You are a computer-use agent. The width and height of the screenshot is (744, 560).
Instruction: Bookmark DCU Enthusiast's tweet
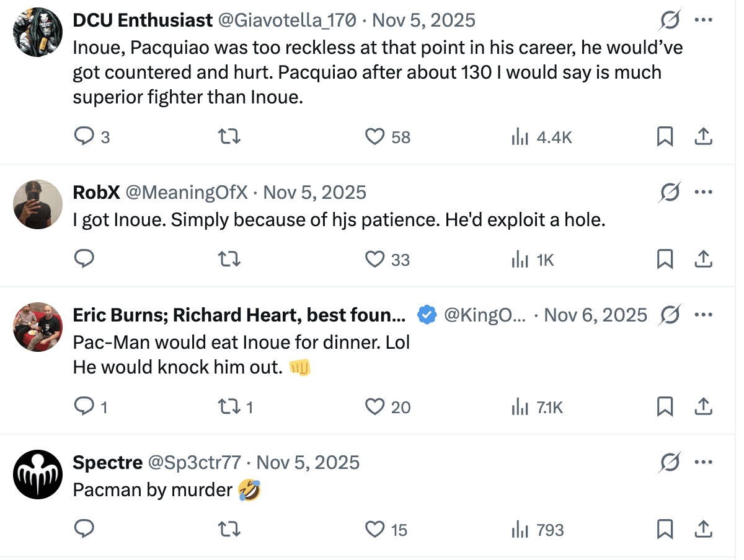pyautogui.click(x=665, y=136)
